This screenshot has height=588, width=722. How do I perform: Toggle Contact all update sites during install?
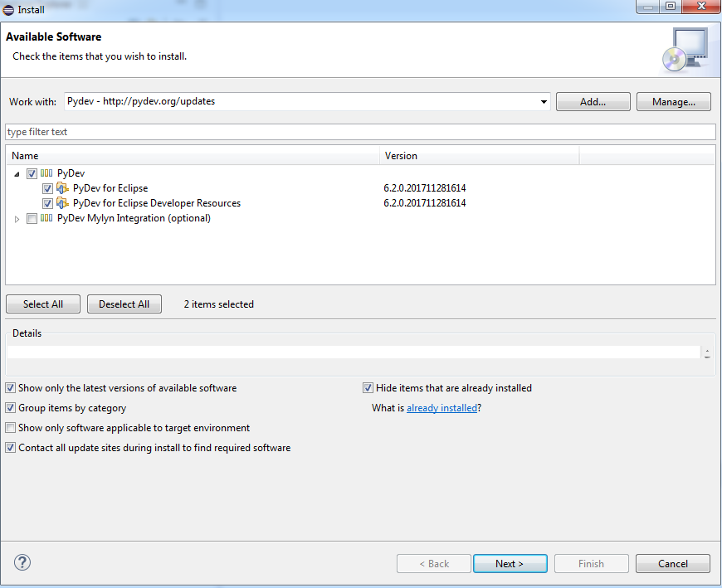pyautogui.click(x=11, y=447)
